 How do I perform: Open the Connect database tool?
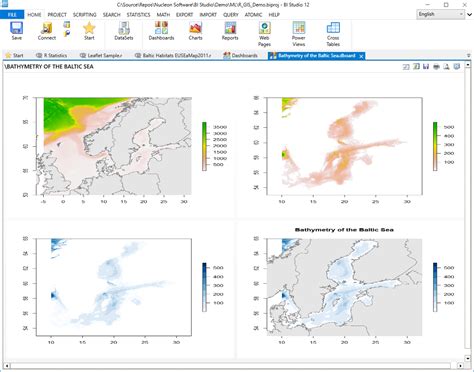point(47,31)
